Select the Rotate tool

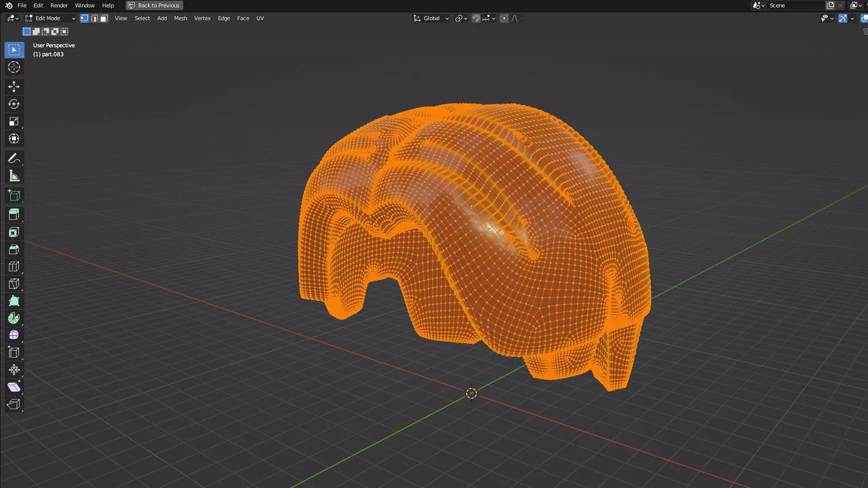(x=14, y=104)
